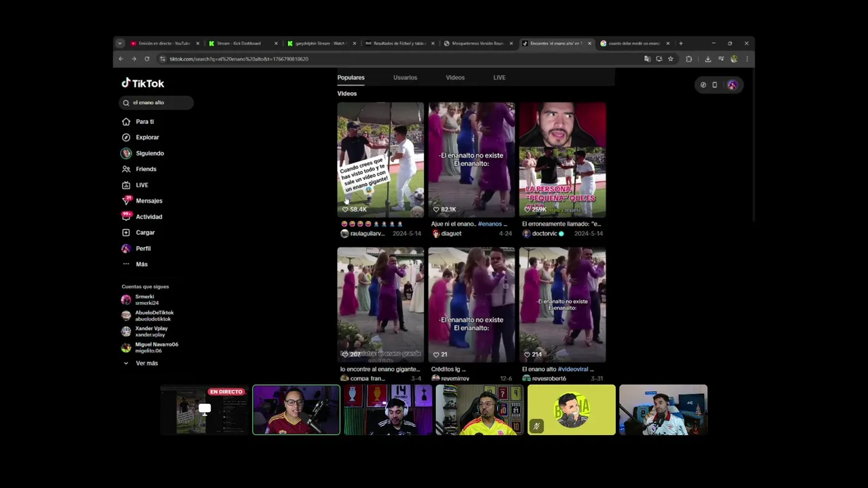Select the EN DIRECTO screen share tile
The image size is (868, 488).
coord(204,410)
